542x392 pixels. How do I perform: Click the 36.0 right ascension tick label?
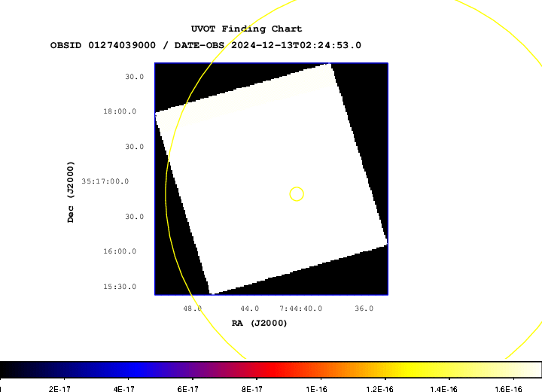364,308
